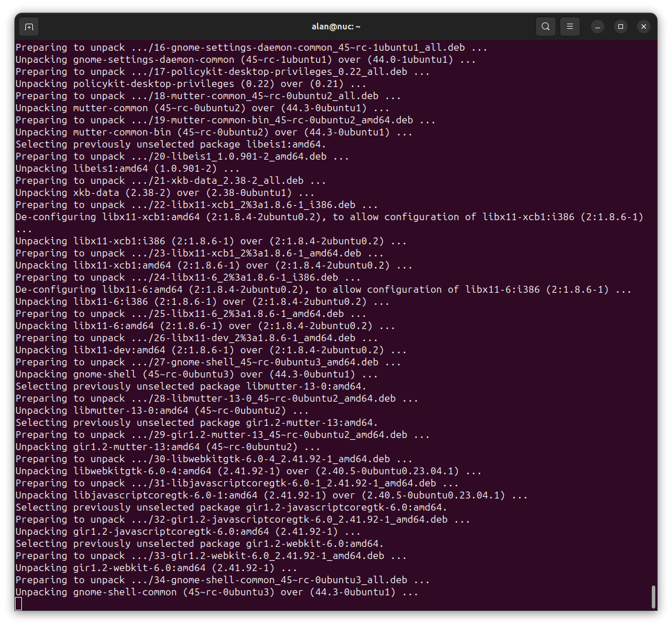Click line 'Unpacking libeis1:amd64 (1.0.901-2)'
Viewport: 672px width, 627px height.
128,169
